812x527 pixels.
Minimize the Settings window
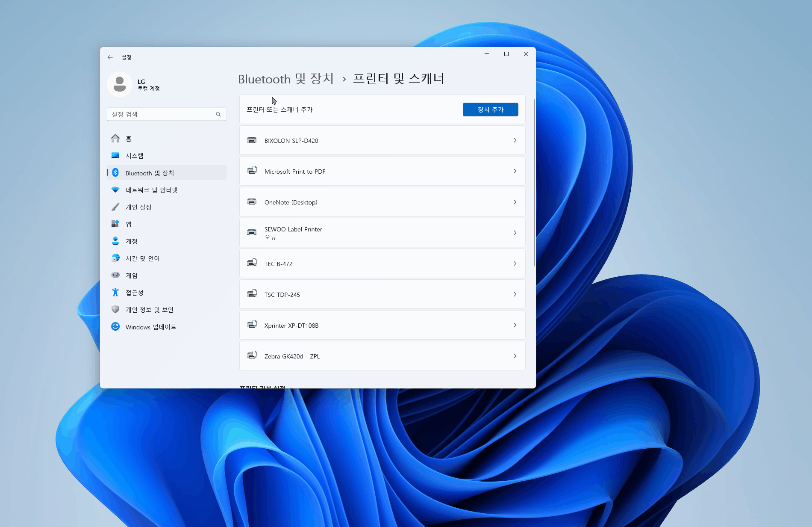(487, 54)
